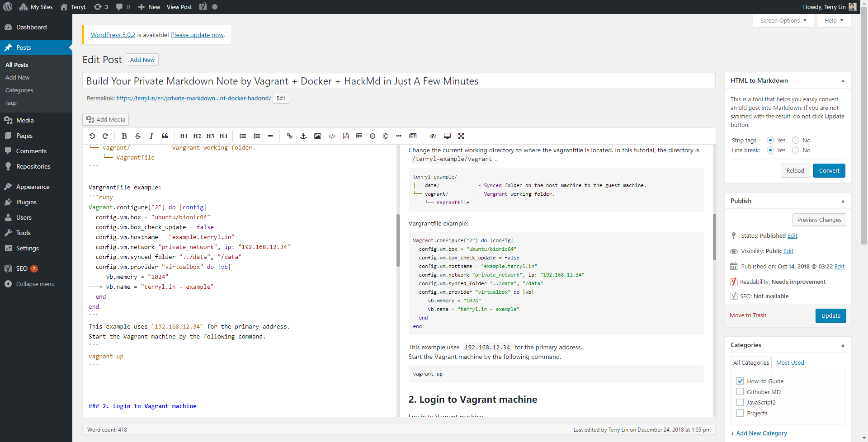
Task: Insert a block quote
Action: [x=165, y=136]
